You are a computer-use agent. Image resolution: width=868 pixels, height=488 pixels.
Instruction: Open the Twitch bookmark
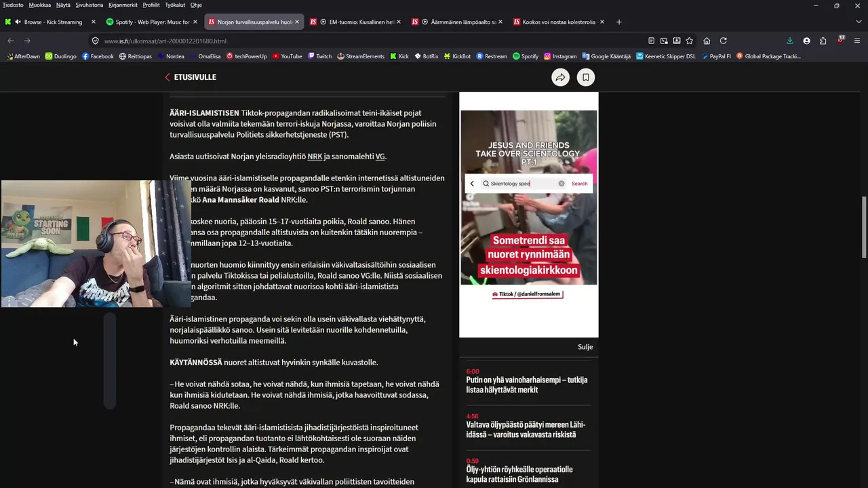319,56
